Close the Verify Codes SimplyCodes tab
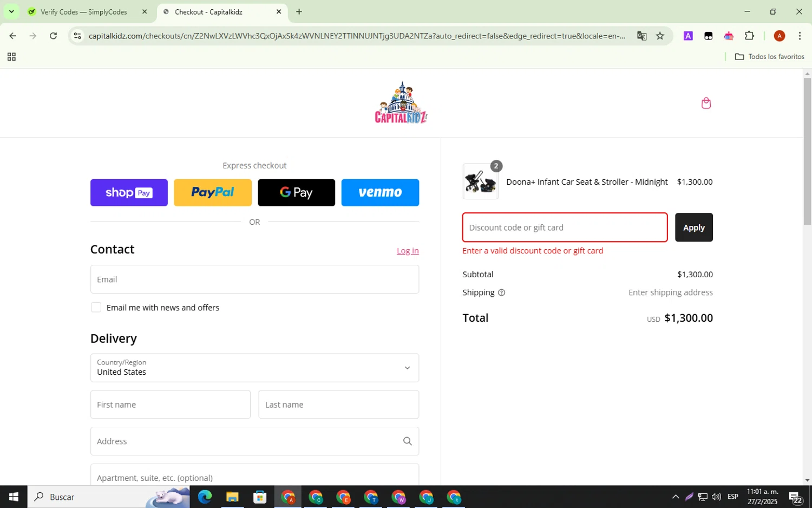 [145, 11]
